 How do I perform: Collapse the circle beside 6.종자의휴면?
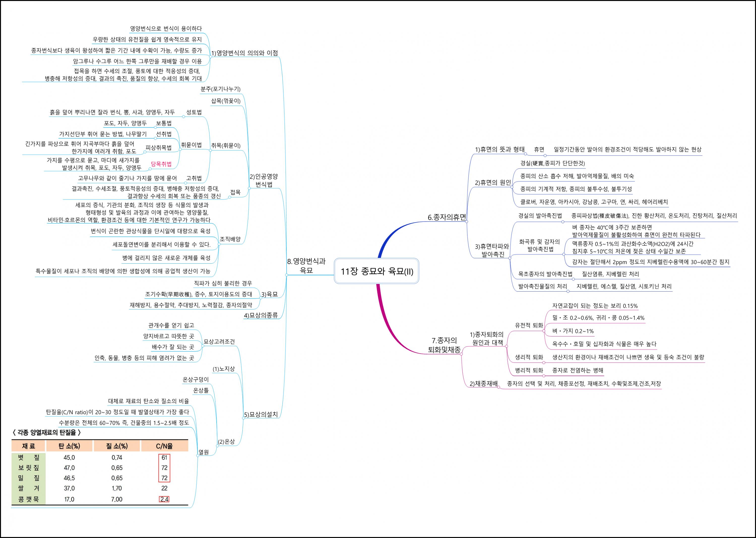click(467, 222)
